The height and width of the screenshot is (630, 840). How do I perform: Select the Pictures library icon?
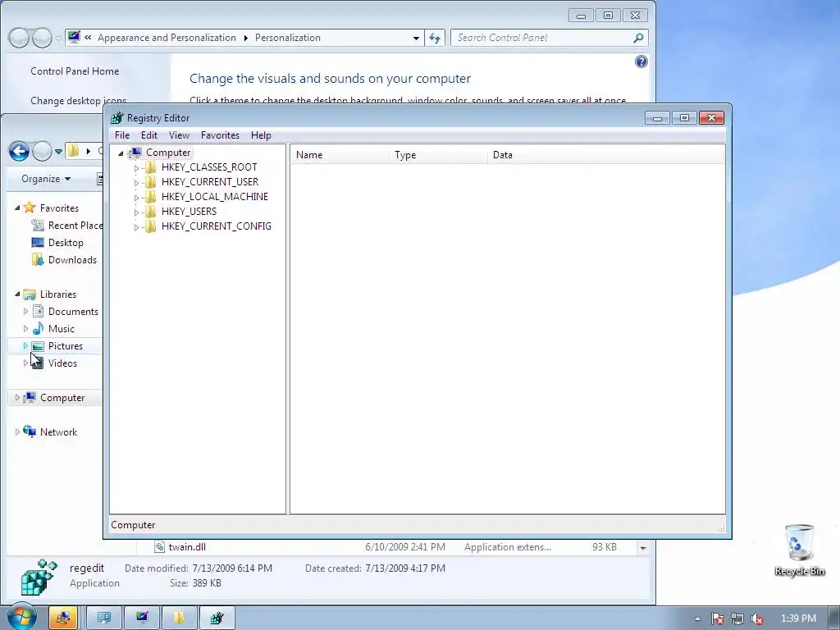tap(38, 346)
